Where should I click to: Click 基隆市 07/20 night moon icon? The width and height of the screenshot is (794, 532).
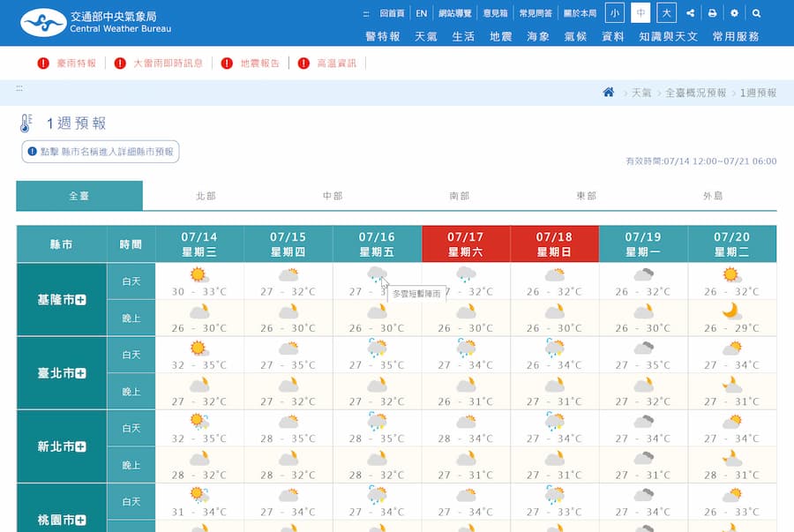pos(731,311)
